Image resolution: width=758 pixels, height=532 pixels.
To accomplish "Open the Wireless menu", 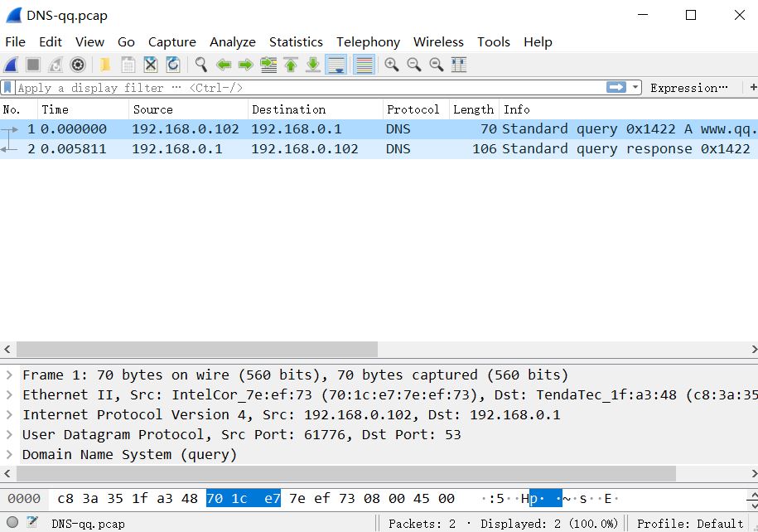I will point(438,42).
